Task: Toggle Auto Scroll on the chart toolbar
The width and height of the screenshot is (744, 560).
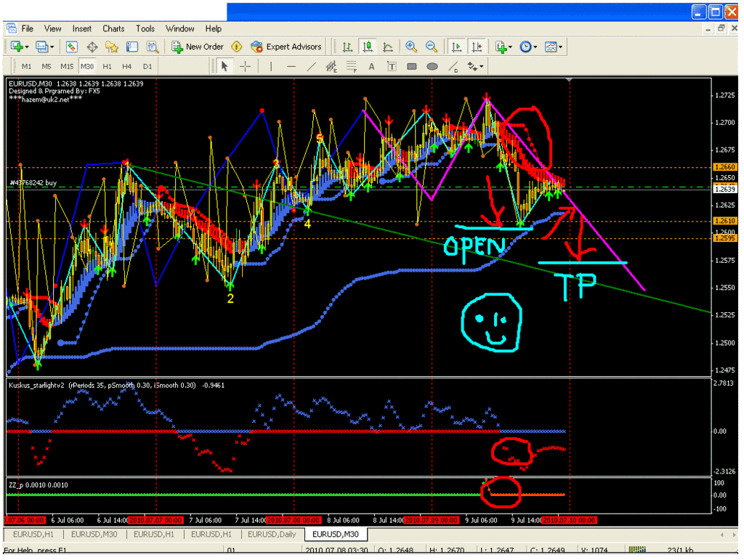Action: 456,46
